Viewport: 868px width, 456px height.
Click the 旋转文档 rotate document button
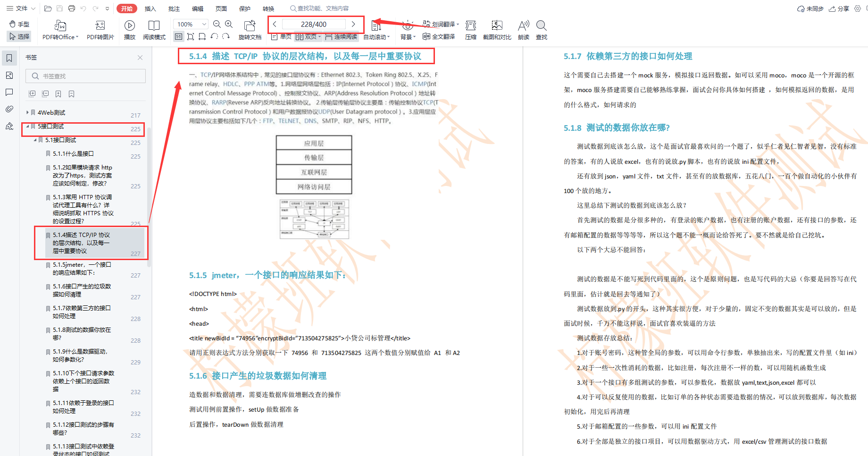(x=250, y=30)
